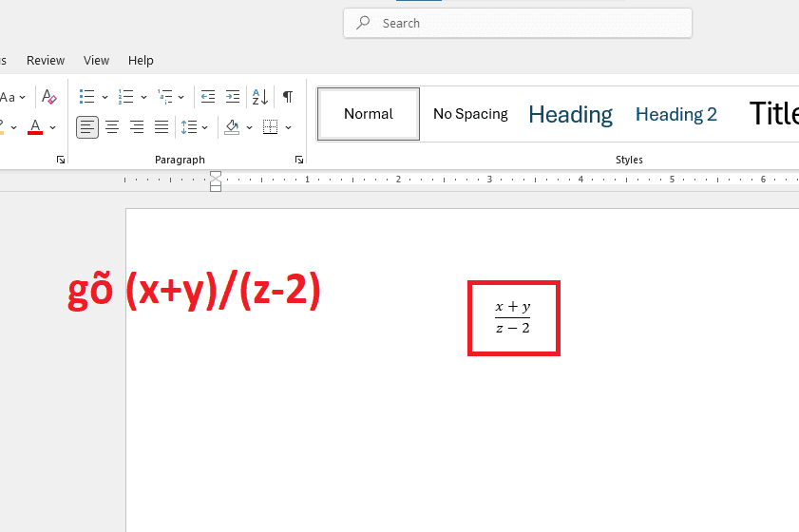Apply the No Spacing style
This screenshot has width=799, height=532.
pos(470,114)
